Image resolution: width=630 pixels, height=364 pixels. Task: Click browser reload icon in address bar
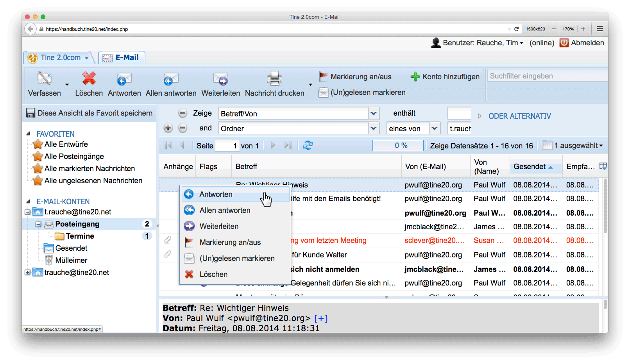tap(516, 29)
